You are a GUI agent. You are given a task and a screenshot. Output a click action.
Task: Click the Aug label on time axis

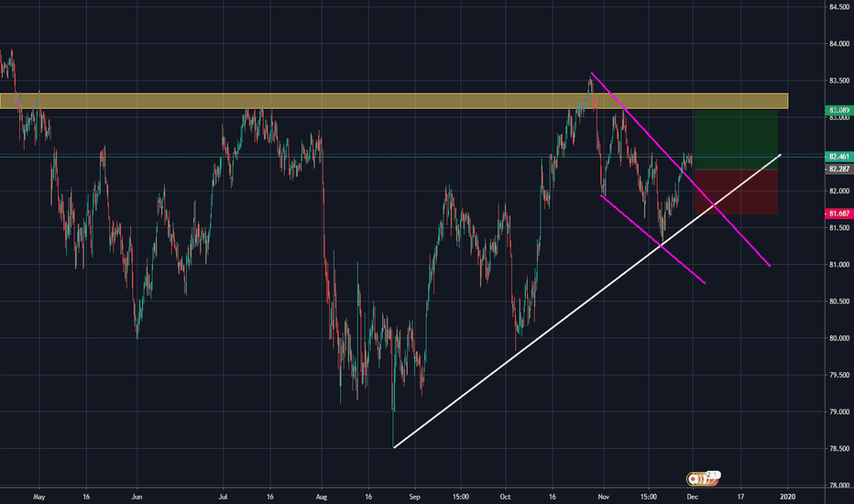pyautogui.click(x=322, y=496)
